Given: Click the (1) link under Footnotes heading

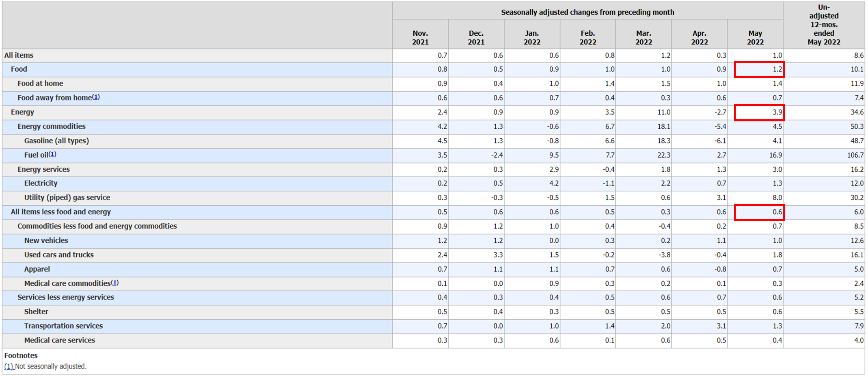Looking at the screenshot, I should tap(9, 366).
